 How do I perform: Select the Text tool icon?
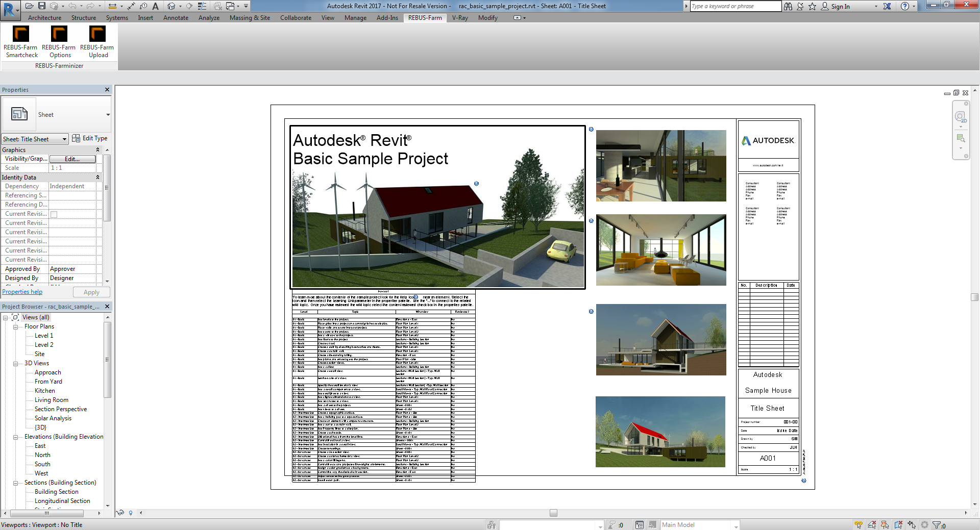155,6
